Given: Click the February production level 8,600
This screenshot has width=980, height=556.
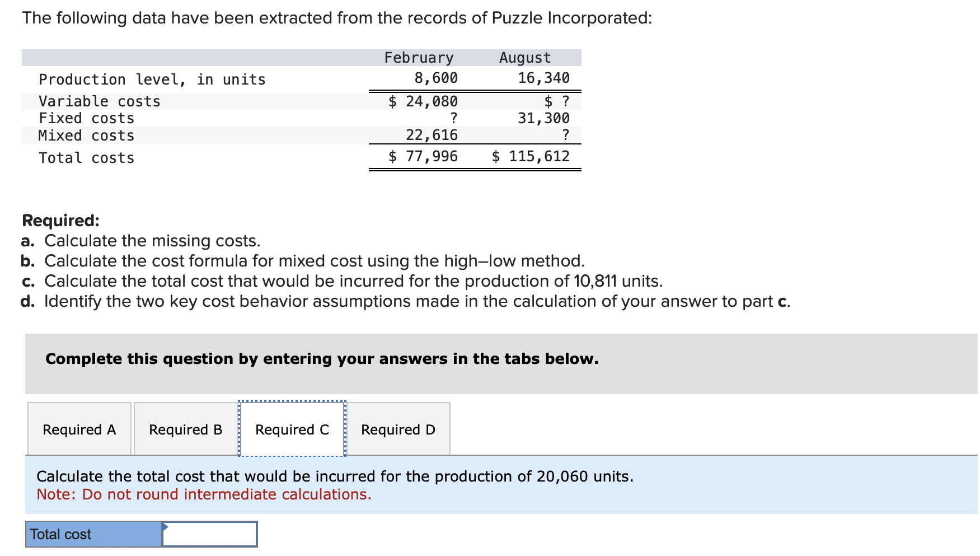Looking at the screenshot, I should click(x=436, y=78).
